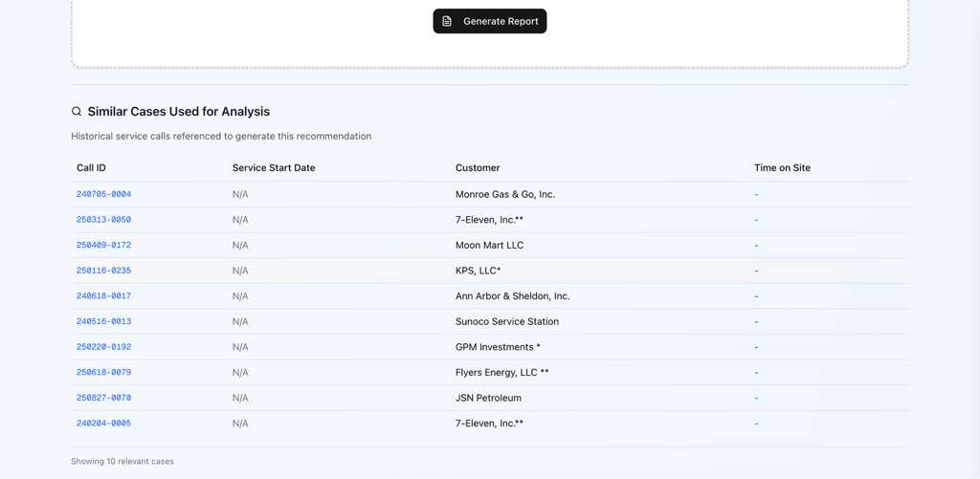Open call ID 250827-0070

pos(103,398)
